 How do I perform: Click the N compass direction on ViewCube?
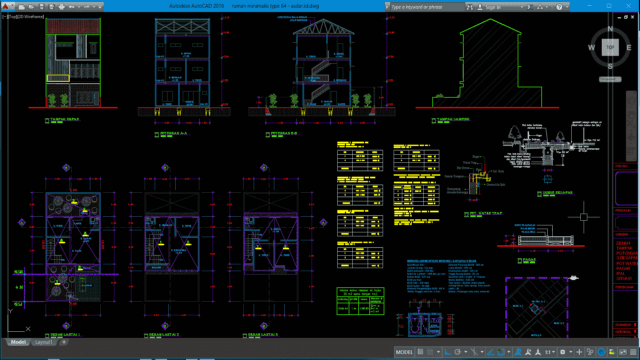pyautogui.click(x=610, y=29)
